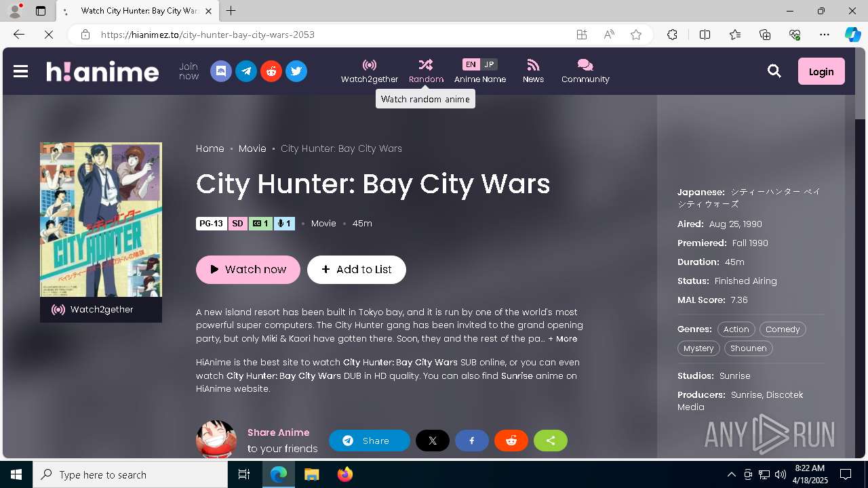Open File Explorer from taskbar
This screenshot has width=868, height=488.
(x=312, y=474)
